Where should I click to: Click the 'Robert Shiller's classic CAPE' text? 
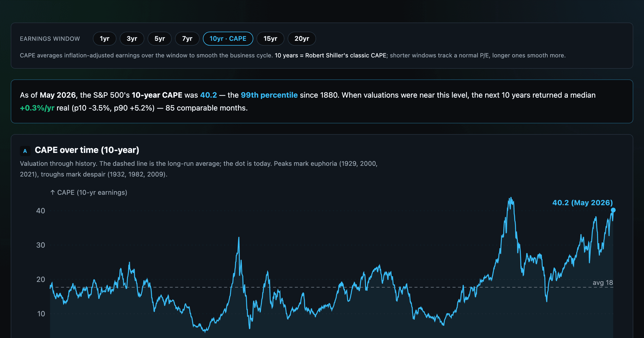(346, 55)
